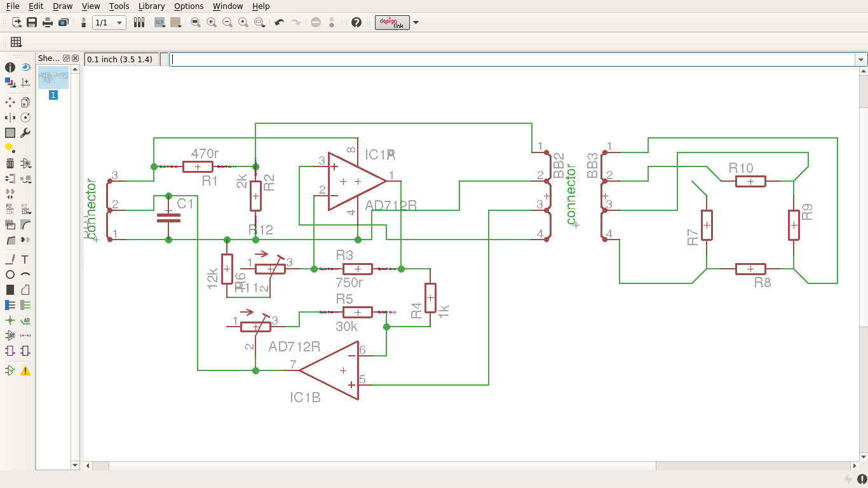
Task: Select the Group tool
Action: pyautogui.click(x=10, y=133)
